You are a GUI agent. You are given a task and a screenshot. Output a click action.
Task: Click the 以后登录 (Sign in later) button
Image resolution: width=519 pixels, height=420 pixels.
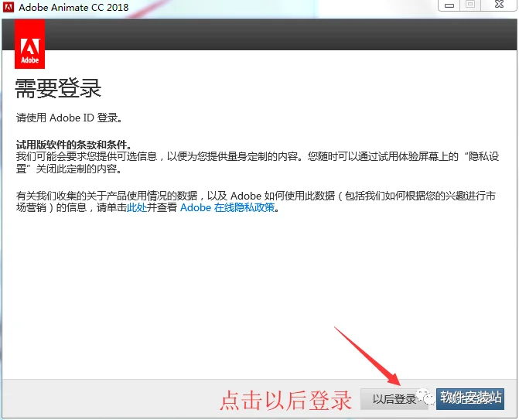point(394,399)
